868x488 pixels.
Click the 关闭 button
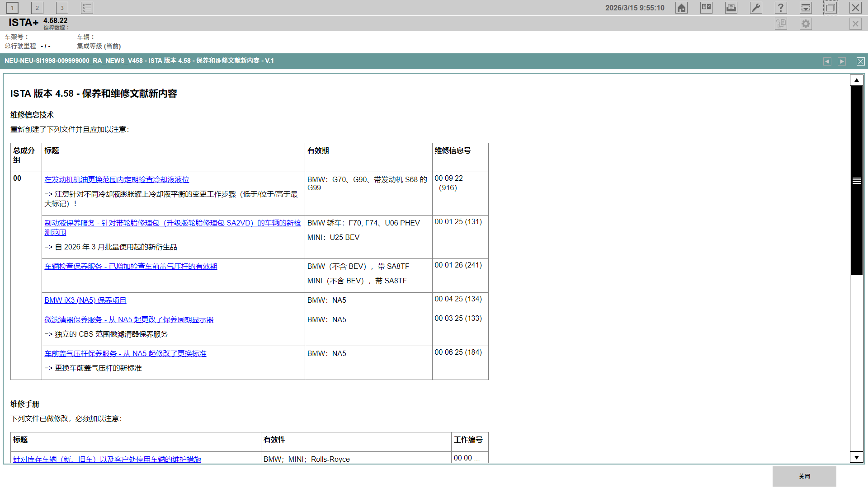[804, 476]
